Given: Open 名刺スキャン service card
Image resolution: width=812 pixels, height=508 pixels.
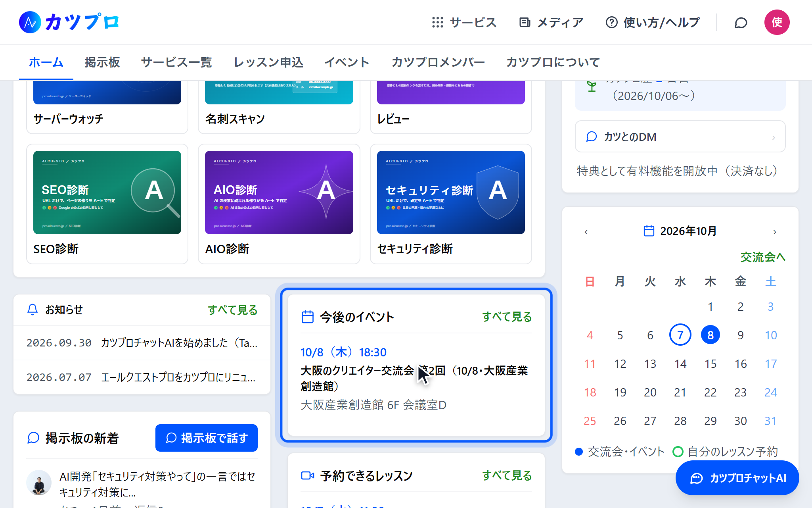Looking at the screenshot, I should 279,107.
